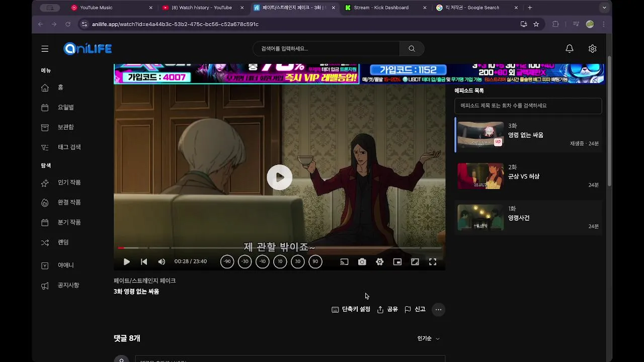Switch to YouTube Music tab
Viewport: 644px width, 362px height.
[112, 8]
